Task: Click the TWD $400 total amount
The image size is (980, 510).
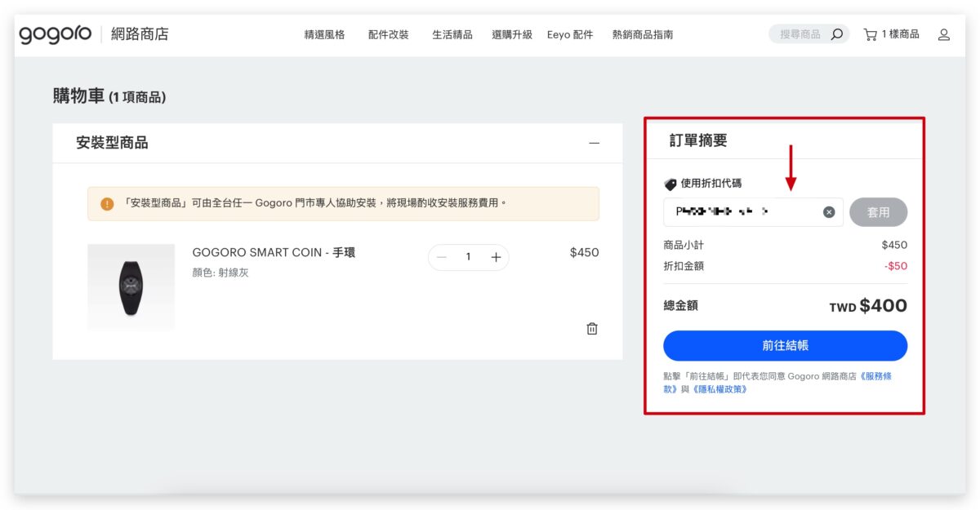Action: (868, 306)
